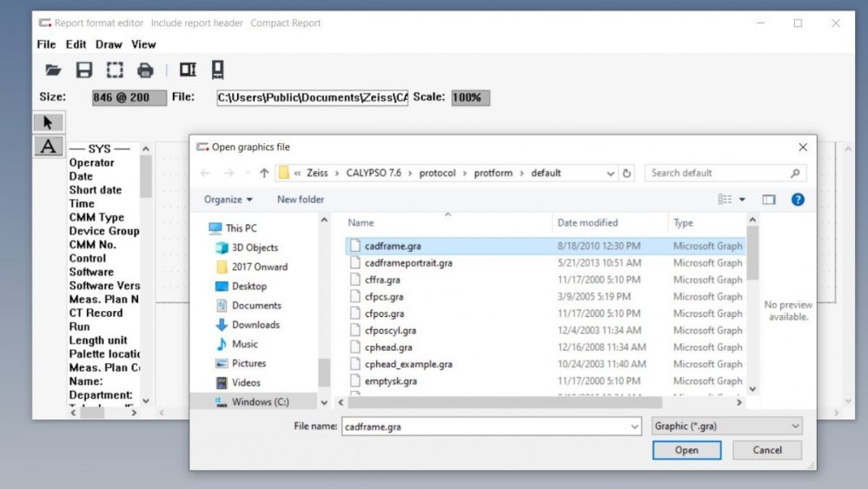Click the Open button
Viewport: 868px width, 489px height.
(686, 450)
